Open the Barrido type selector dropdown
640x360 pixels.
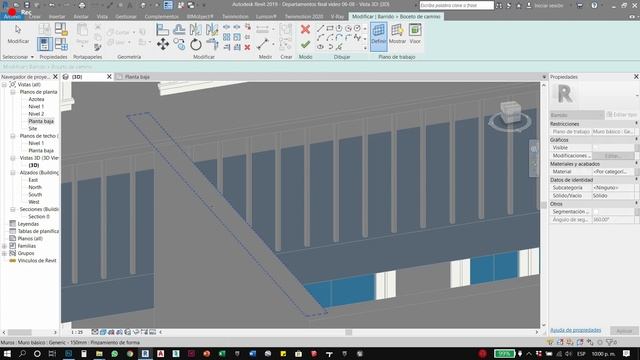click(577, 115)
